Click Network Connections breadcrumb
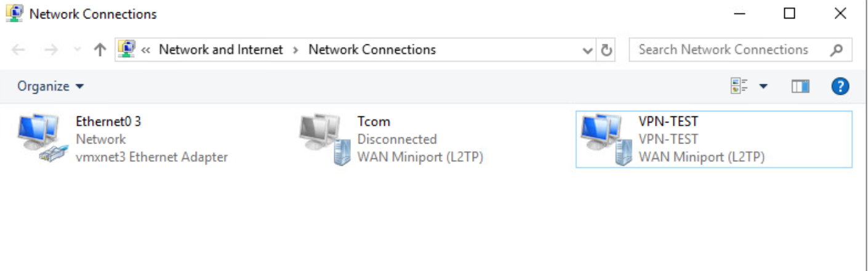Screen dimensions: 868x271 coord(372,50)
